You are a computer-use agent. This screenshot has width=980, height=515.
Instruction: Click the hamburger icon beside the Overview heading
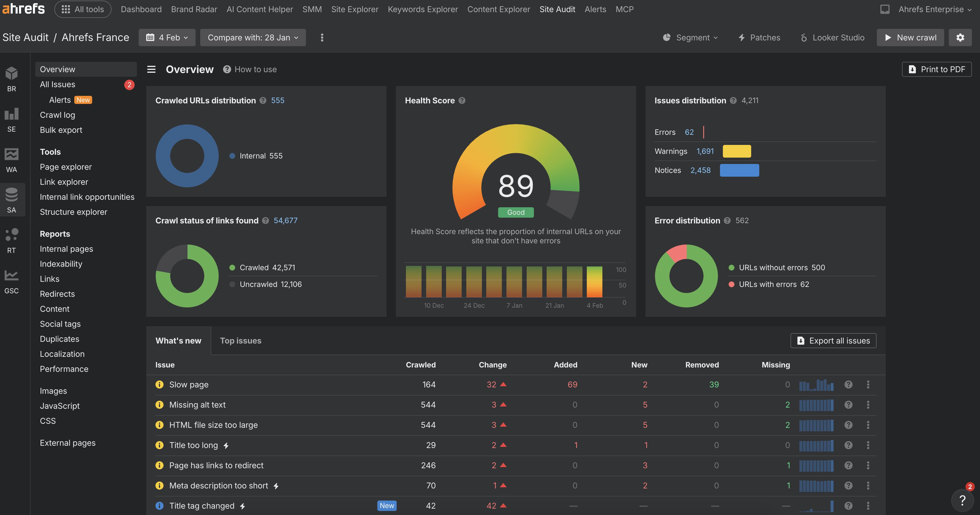coord(151,69)
